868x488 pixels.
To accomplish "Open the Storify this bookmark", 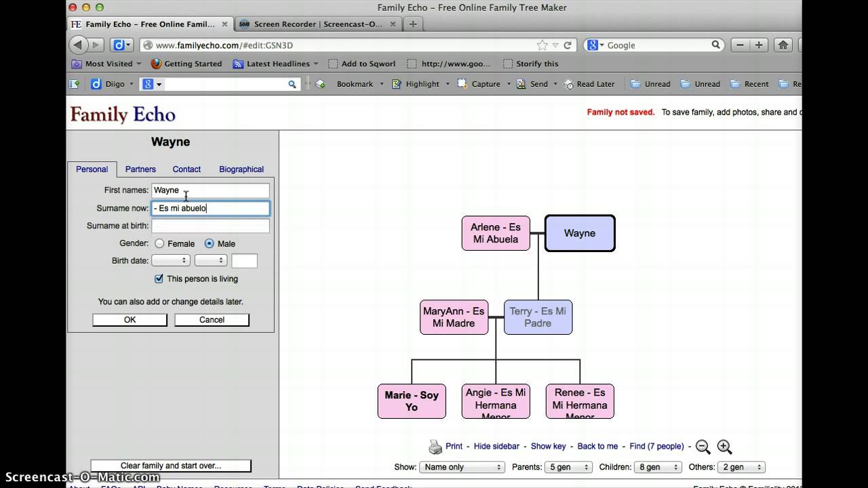I will (531, 64).
